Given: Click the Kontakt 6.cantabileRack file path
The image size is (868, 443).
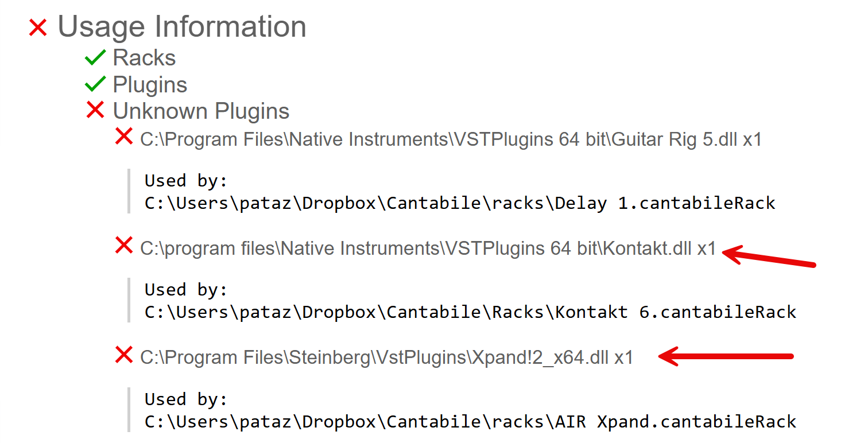Looking at the screenshot, I should [x=470, y=312].
